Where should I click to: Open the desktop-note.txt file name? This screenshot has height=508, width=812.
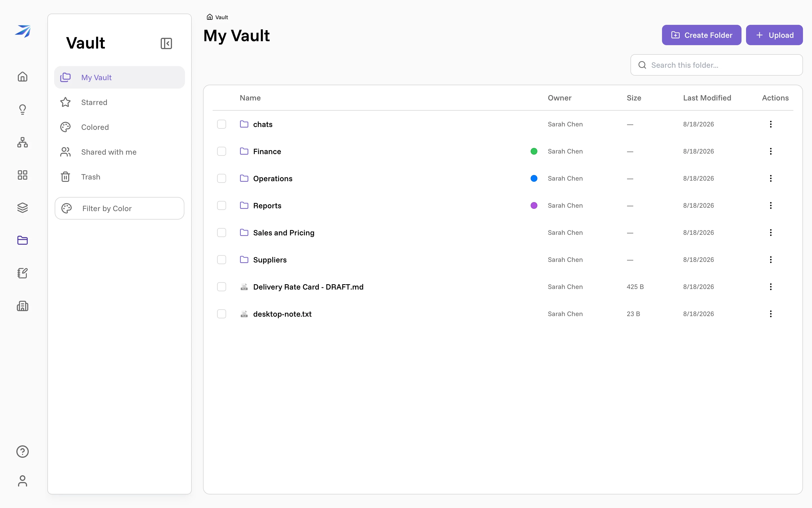[283, 314]
